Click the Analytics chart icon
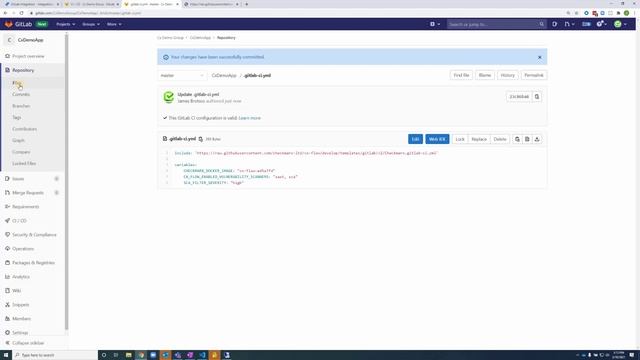 coord(7,277)
